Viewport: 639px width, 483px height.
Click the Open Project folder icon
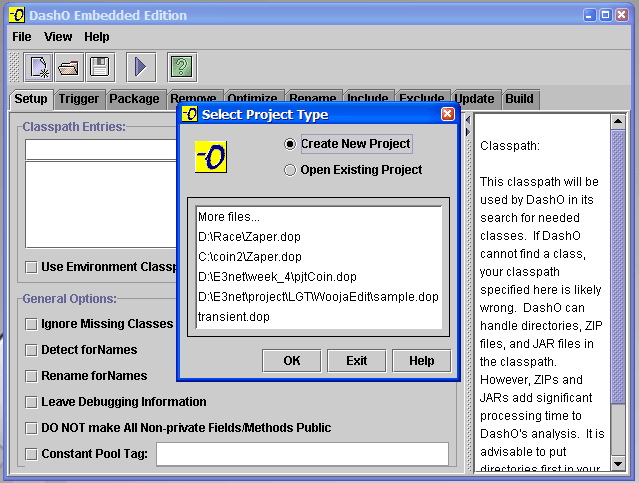(x=69, y=67)
